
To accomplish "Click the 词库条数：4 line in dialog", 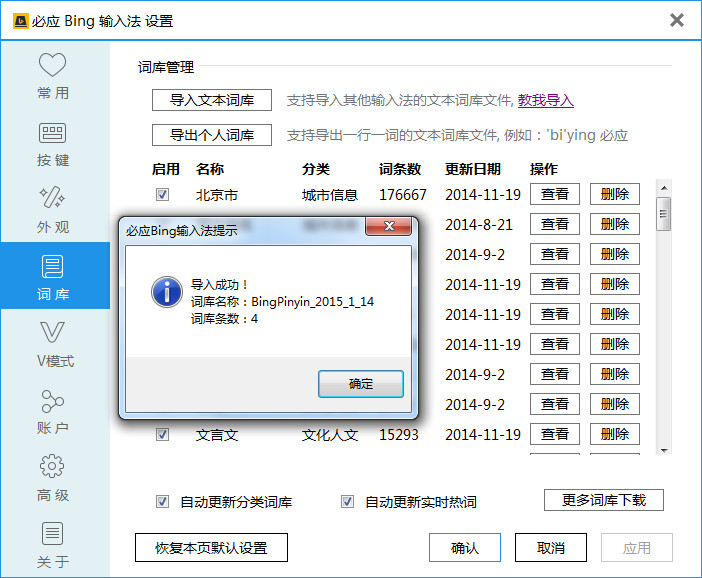I will 224,319.
